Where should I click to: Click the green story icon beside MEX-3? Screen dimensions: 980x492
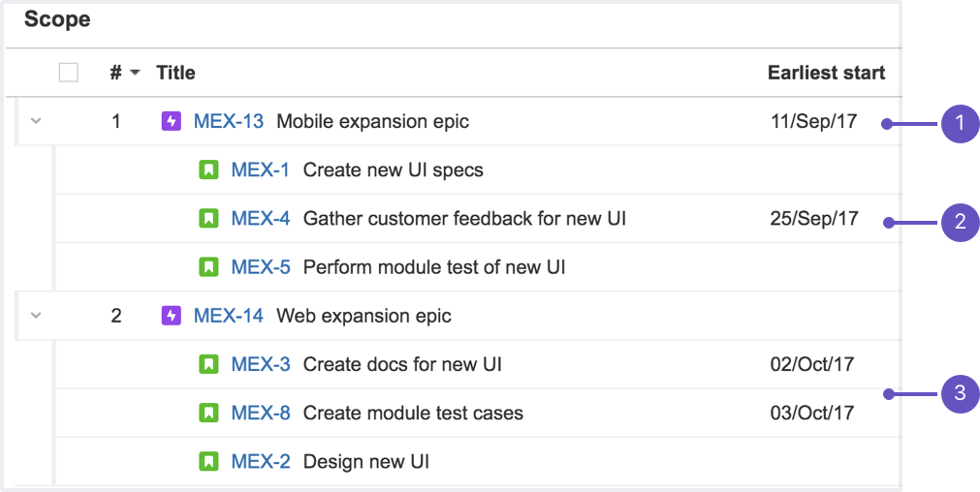pyautogui.click(x=208, y=364)
